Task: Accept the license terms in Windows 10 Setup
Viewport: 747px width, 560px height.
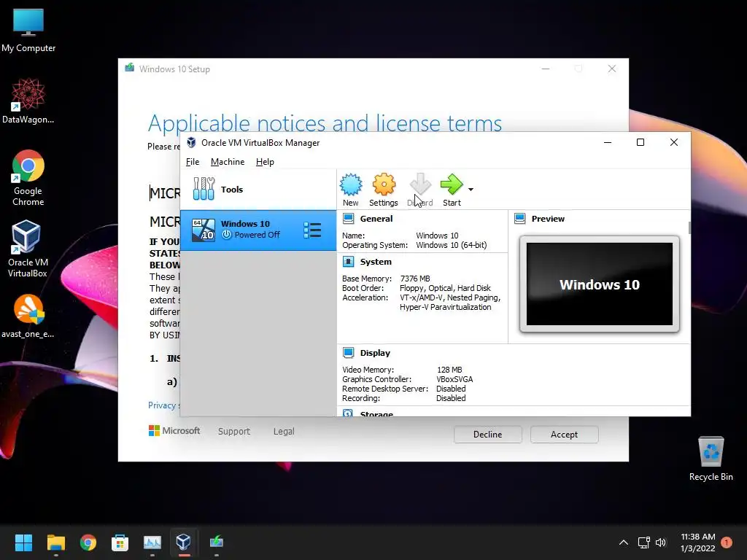Action: [x=564, y=435]
